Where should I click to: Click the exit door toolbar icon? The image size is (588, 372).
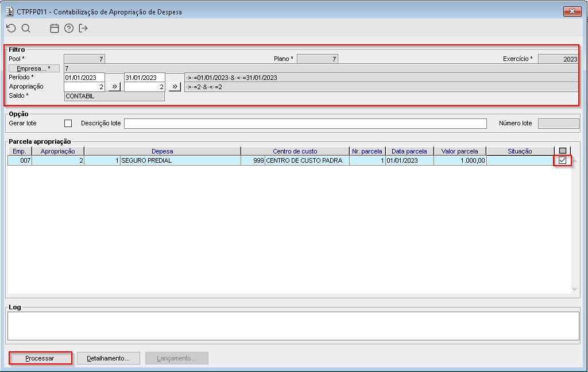click(83, 28)
